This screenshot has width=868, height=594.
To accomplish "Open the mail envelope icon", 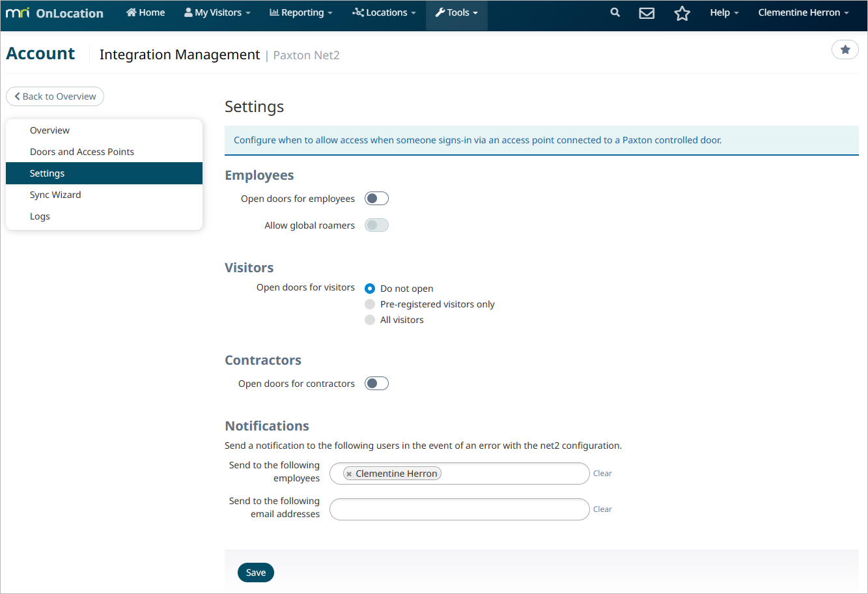I will 647,13.
